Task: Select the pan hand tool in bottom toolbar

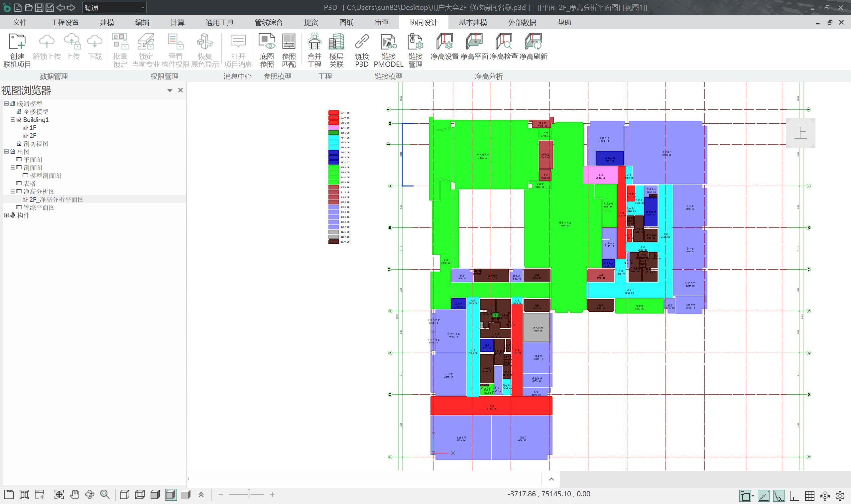Action: click(74, 494)
